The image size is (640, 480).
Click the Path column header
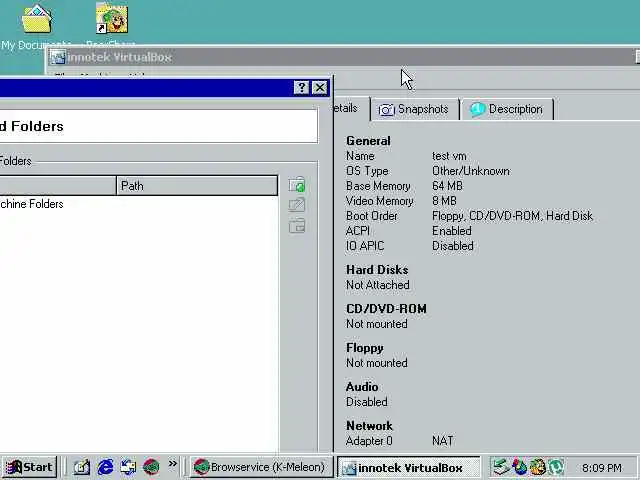pyautogui.click(x=197, y=186)
